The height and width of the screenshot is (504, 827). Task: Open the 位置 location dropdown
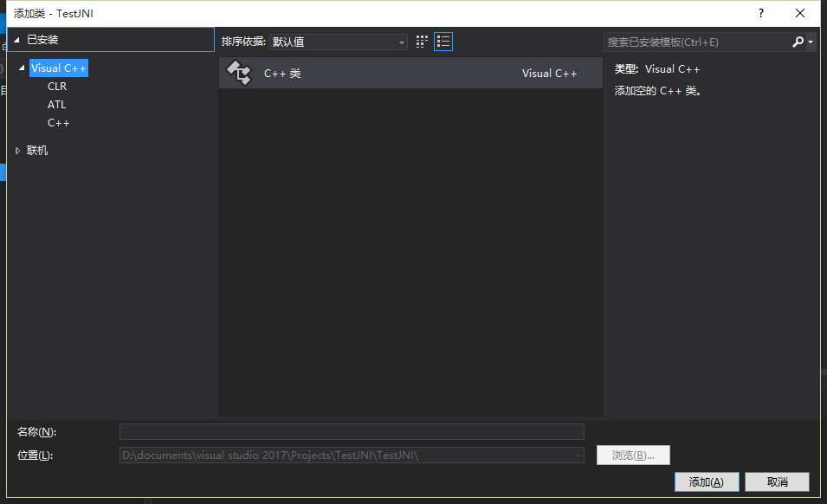tap(578, 456)
